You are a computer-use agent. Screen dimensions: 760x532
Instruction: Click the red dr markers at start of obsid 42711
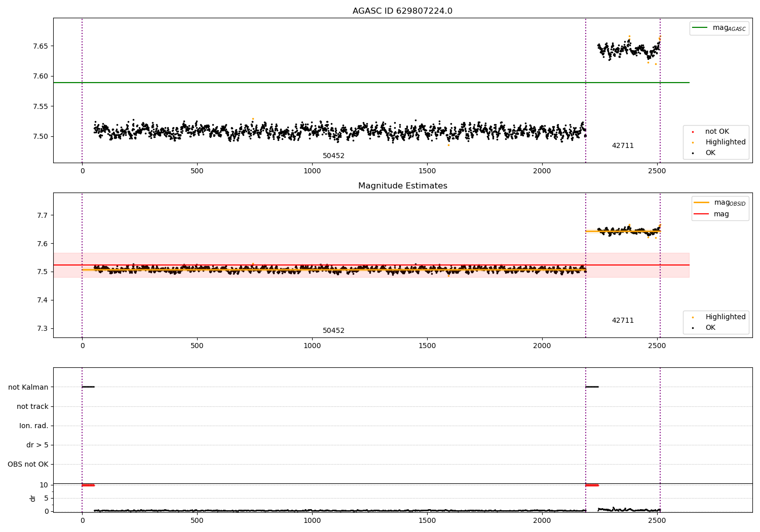(592, 485)
